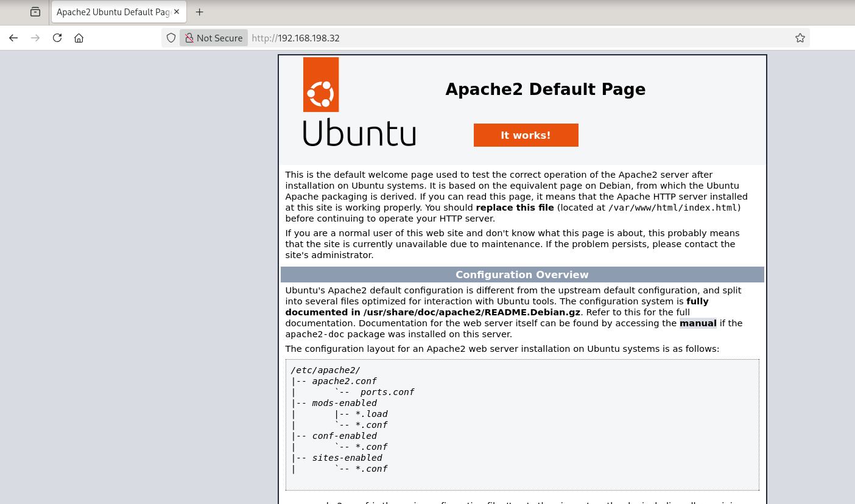This screenshot has width=855, height=504.
Task: Click the apache2.conf entry in layout tree
Action: [344, 381]
